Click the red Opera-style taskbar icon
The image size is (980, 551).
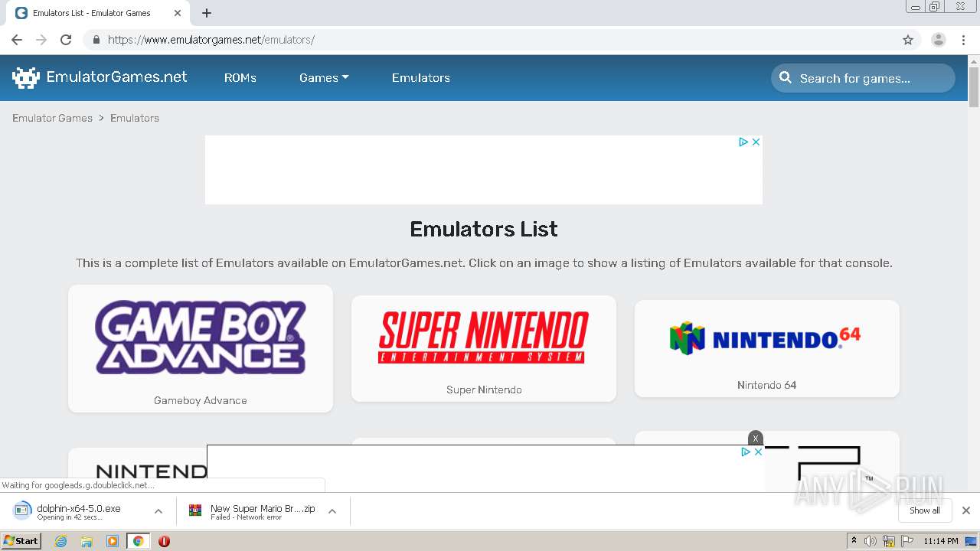(x=164, y=541)
